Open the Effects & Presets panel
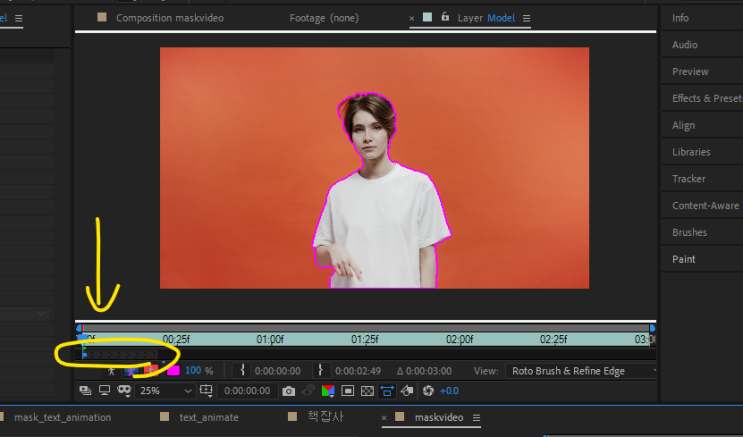 706,98
